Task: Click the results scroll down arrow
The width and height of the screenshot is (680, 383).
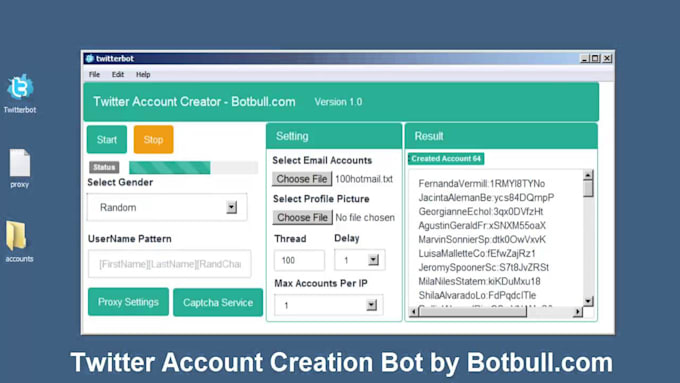Action: (x=588, y=301)
